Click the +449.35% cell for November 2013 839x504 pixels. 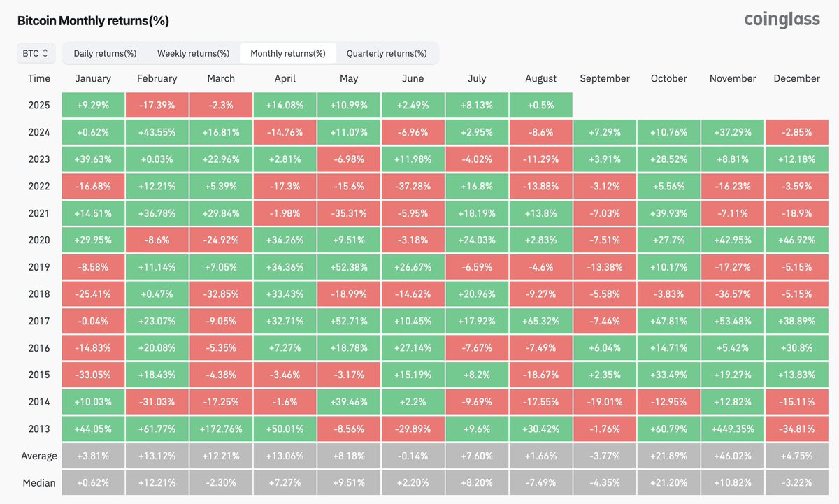point(733,429)
